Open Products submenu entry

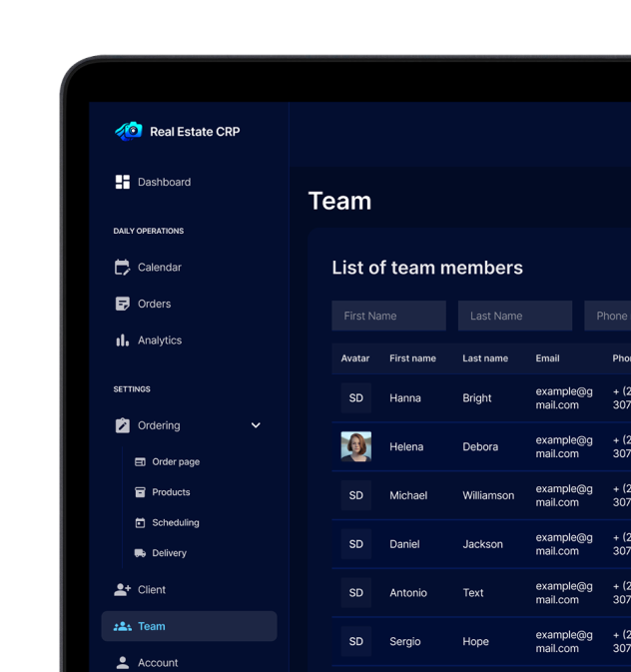171,492
